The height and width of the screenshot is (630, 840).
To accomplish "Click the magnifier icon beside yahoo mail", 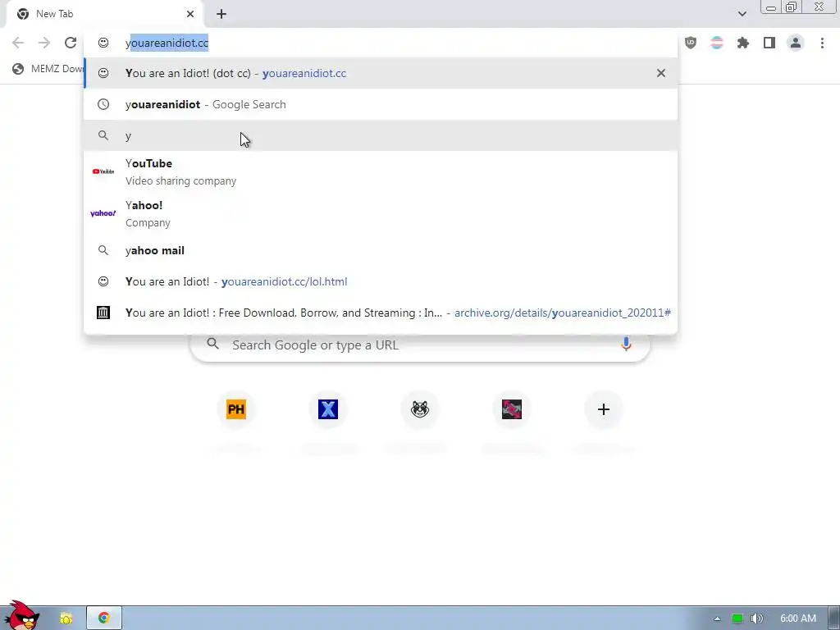I will pos(103,250).
